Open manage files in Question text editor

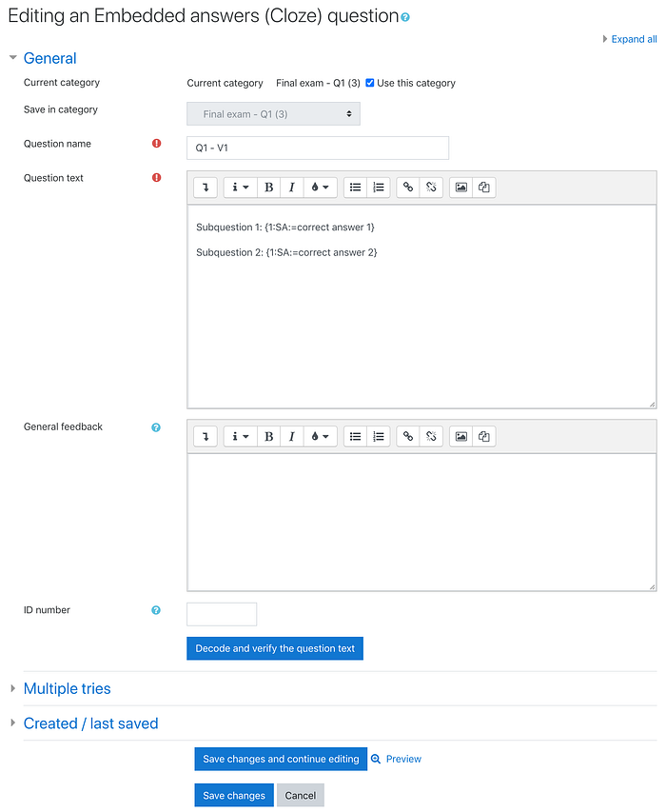(484, 188)
